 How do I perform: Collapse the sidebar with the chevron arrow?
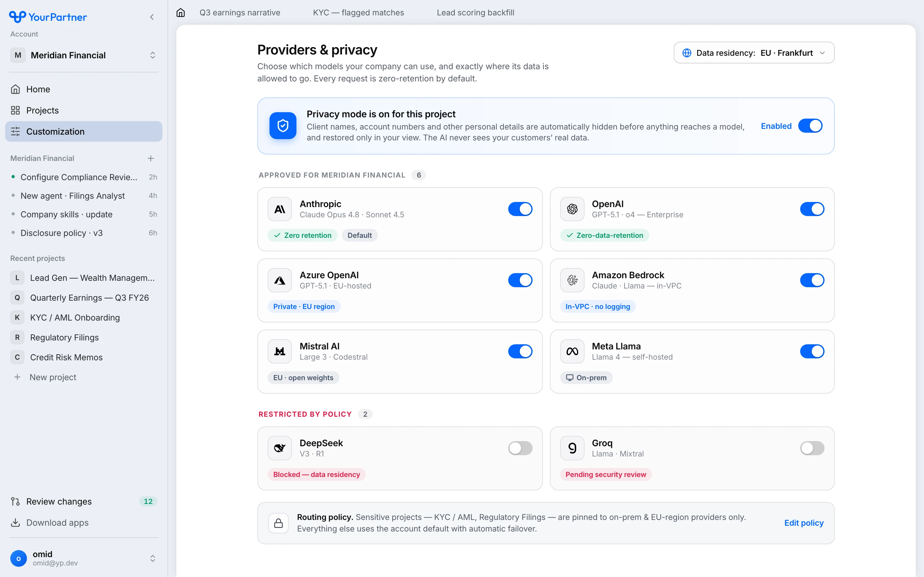pos(152,17)
